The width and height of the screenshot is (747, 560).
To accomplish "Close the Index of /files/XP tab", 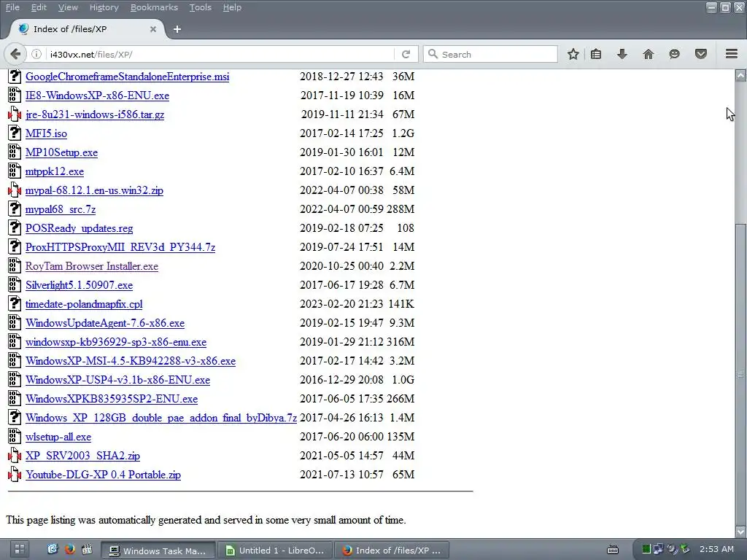I will (153, 29).
